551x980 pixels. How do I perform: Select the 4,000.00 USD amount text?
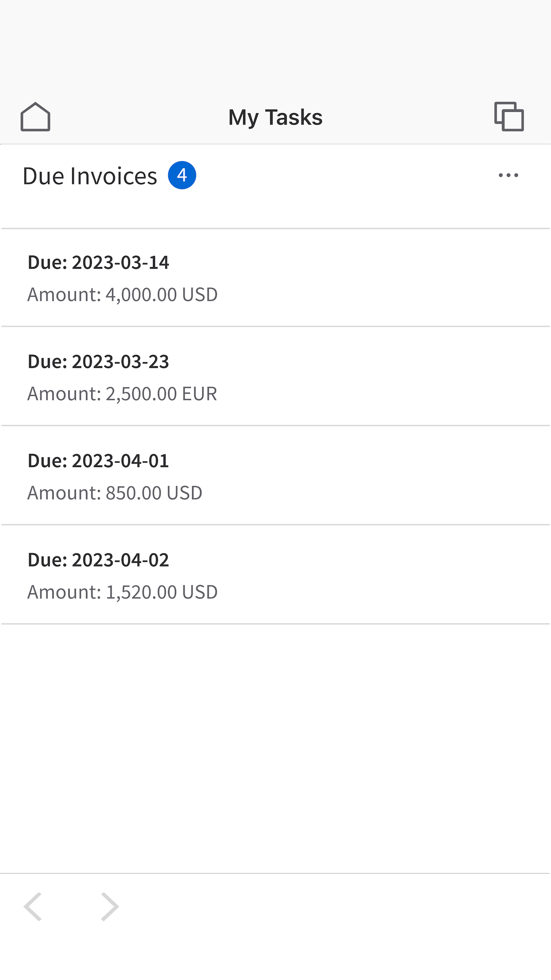pyautogui.click(x=122, y=295)
